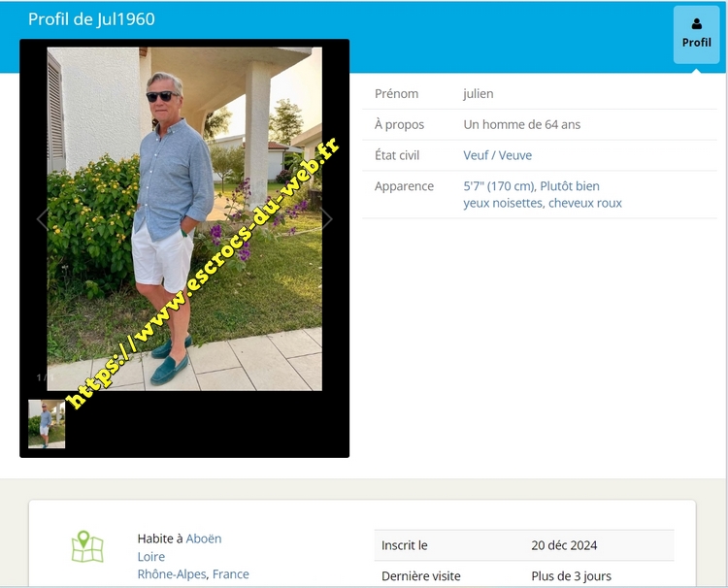Click the green map location icon
Screen dimensions: 728x588
click(87, 546)
